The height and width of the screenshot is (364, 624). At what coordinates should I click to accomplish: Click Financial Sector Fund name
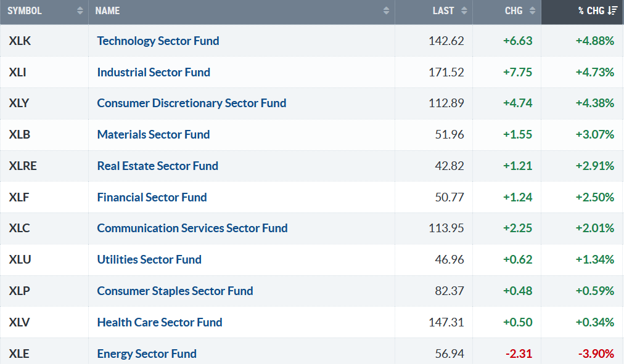pos(152,197)
